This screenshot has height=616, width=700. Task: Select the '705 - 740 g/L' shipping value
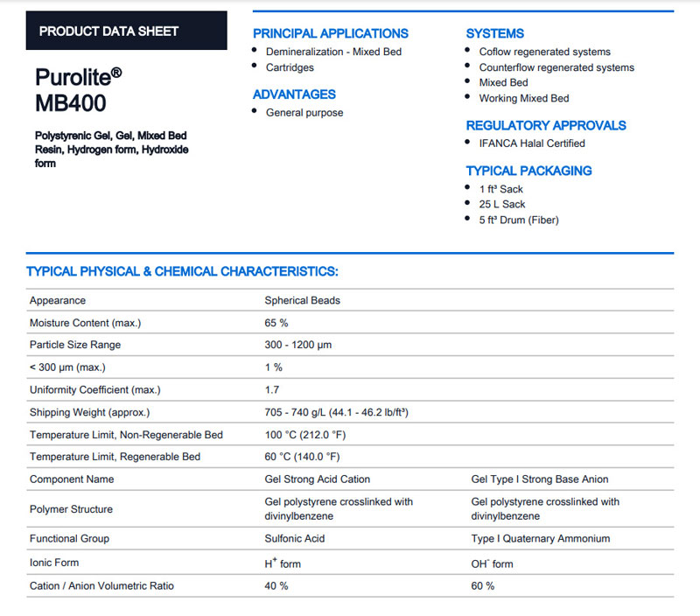(x=336, y=412)
